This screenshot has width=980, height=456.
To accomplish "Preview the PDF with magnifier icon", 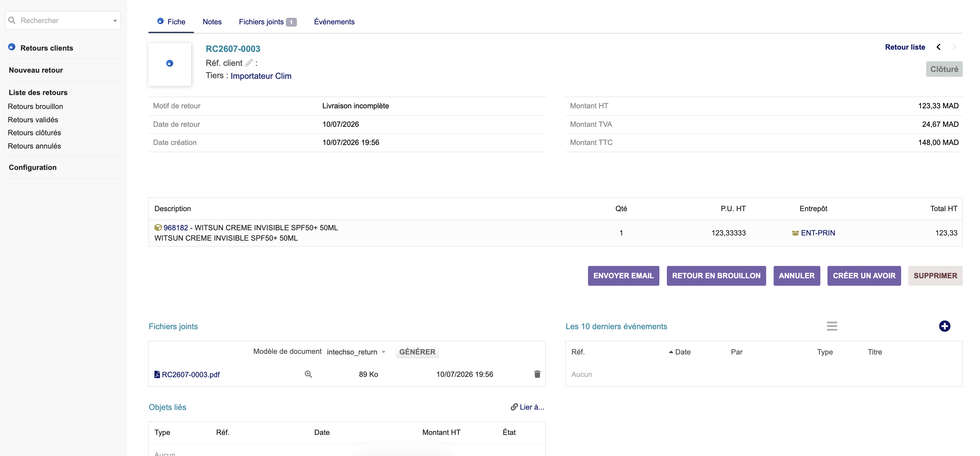I will click(x=308, y=374).
